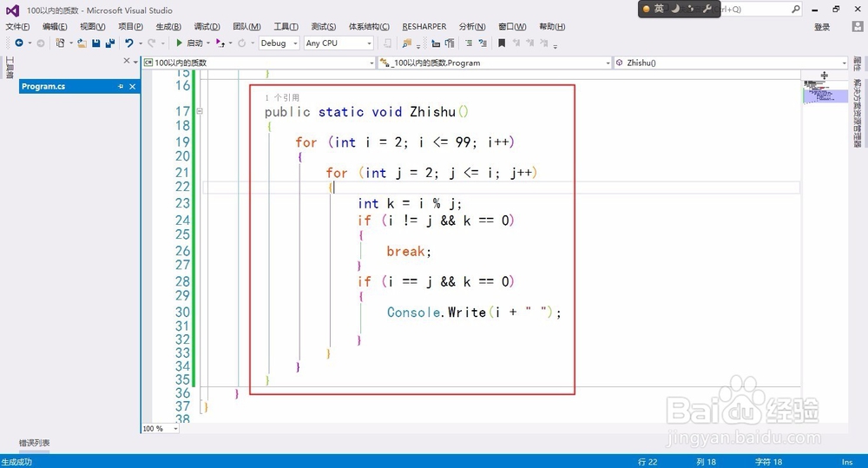Click the scroll map highlighted viewport region

pyautogui.click(x=825, y=96)
